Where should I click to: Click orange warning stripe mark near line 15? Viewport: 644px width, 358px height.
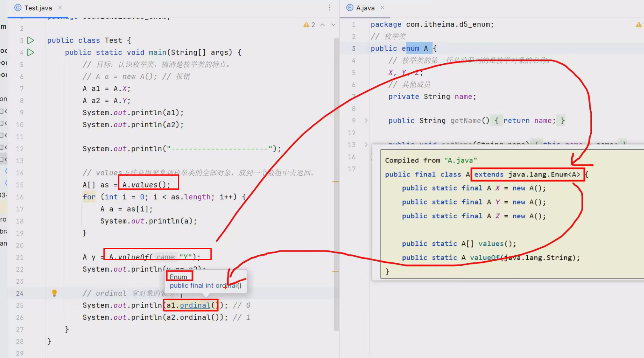336,182
